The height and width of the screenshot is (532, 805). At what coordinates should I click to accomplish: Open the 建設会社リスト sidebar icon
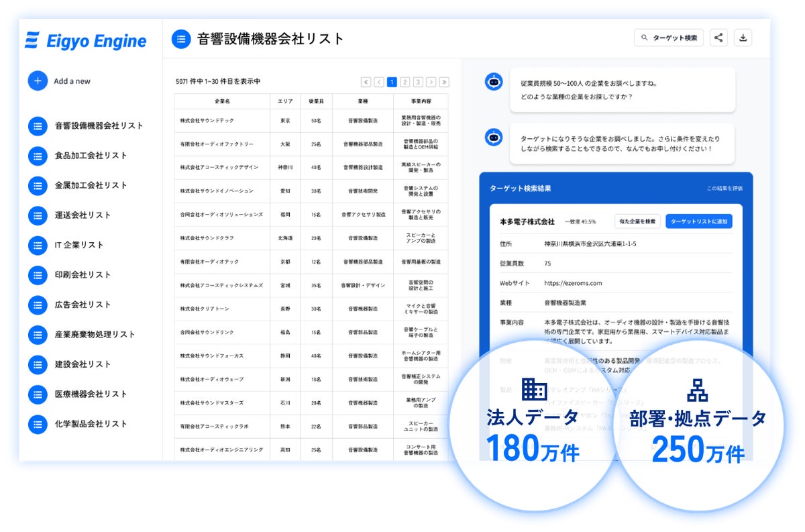point(38,364)
